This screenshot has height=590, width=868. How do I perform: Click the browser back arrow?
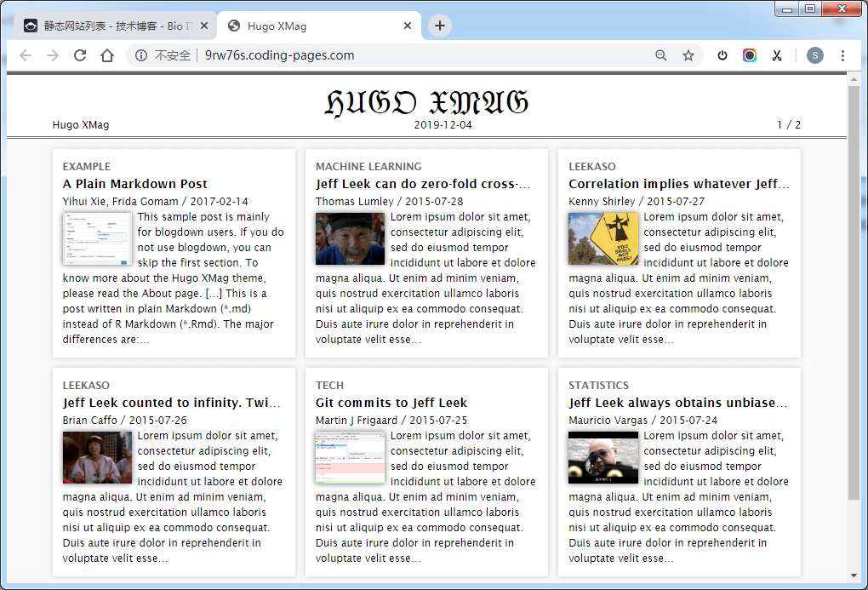tap(26, 55)
